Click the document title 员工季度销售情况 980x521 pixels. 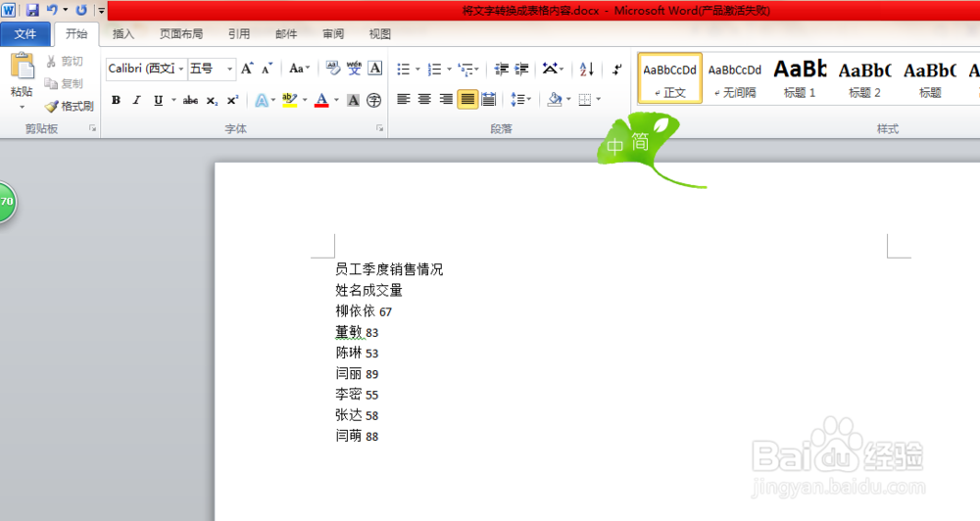pyautogui.click(x=389, y=269)
